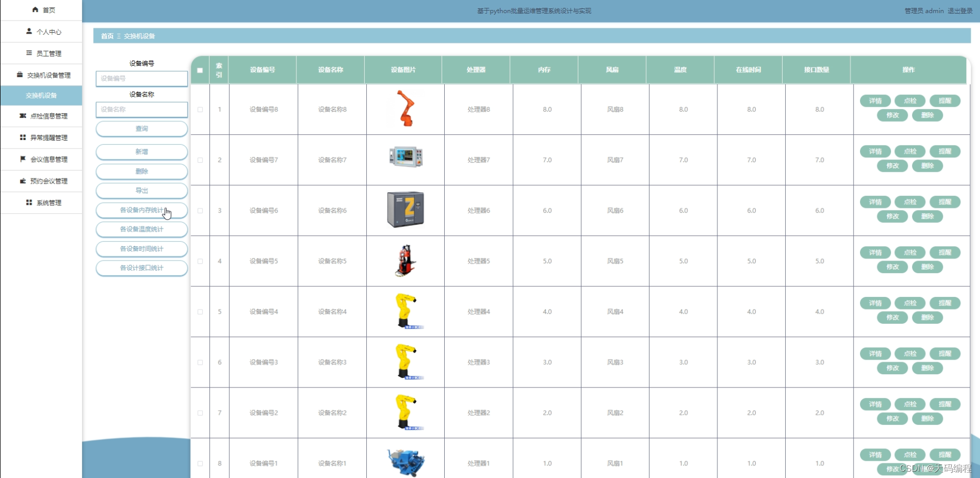Click 退出登录 to log out
Image resolution: width=980 pixels, height=478 pixels.
960,11
